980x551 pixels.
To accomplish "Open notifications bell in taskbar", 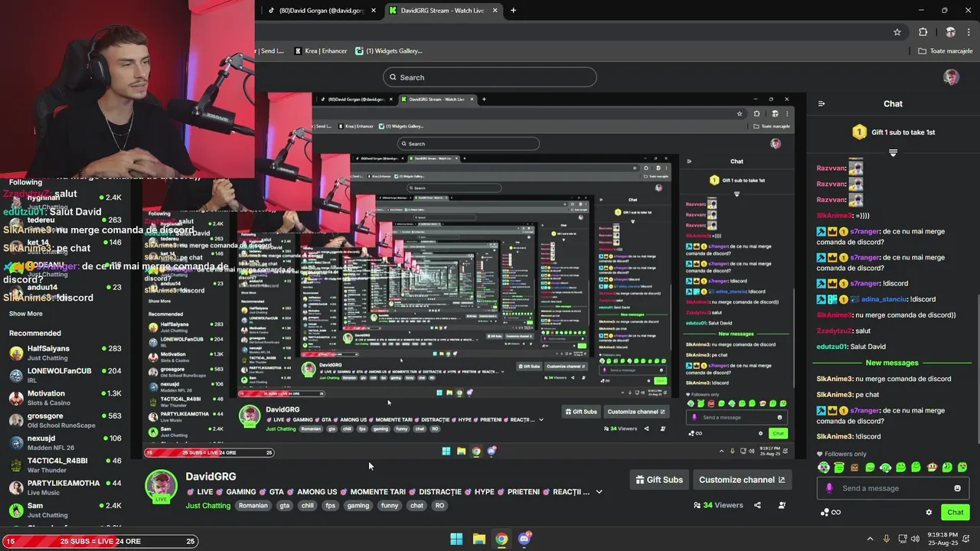I will click(968, 539).
